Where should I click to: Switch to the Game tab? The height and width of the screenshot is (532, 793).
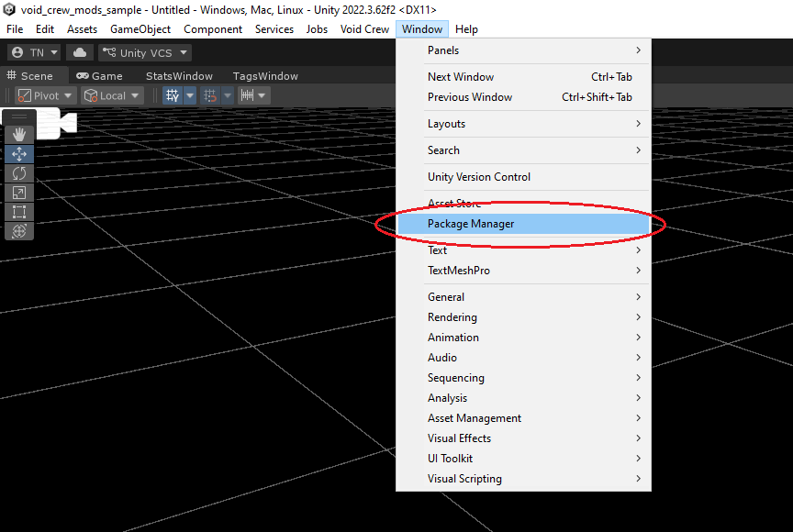tap(99, 76)
